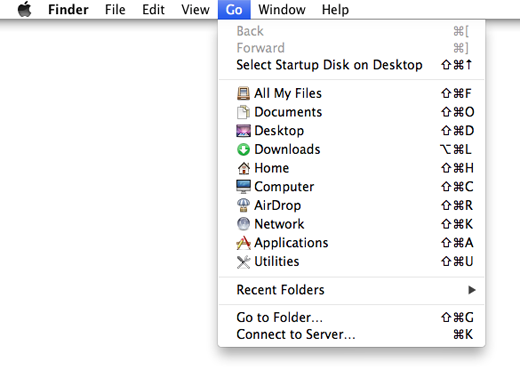Open the View menu

tap(195, 9)
